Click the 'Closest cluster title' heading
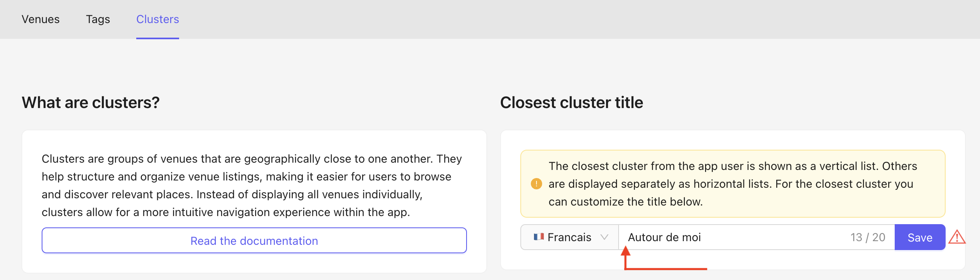 pos(571,103)
